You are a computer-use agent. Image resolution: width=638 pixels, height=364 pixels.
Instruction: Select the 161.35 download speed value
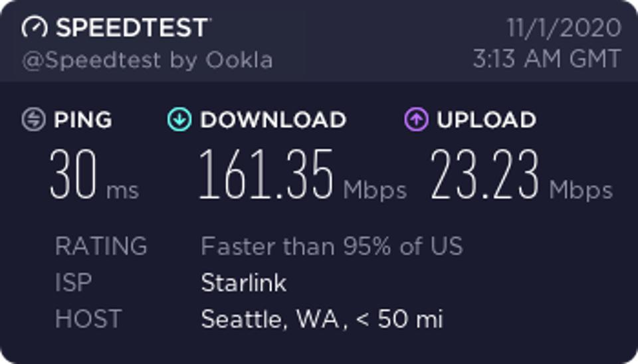pyautogui.click(x=266, y=175)
